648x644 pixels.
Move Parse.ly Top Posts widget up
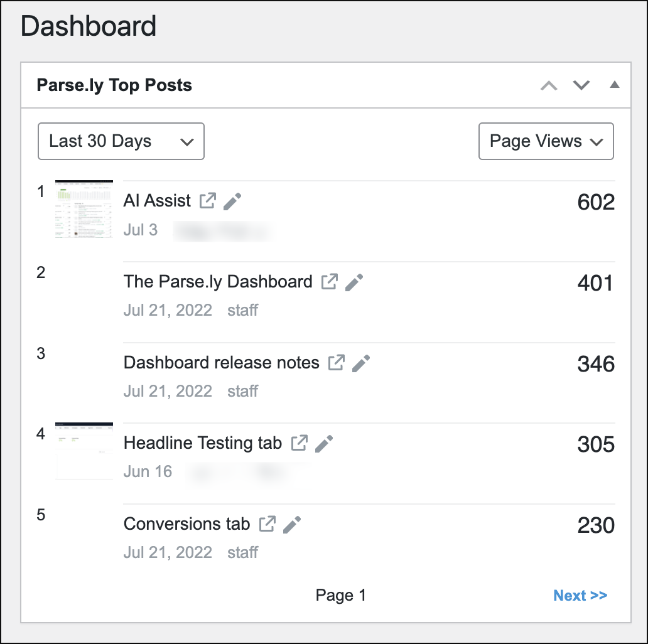tap(549, 85)
